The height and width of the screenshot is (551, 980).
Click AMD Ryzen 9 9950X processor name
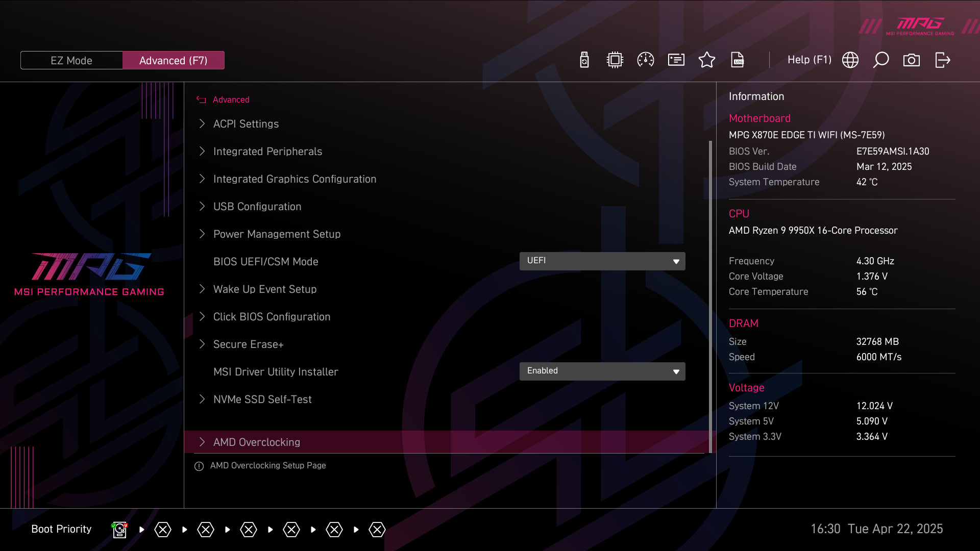[x=813, y=231]
